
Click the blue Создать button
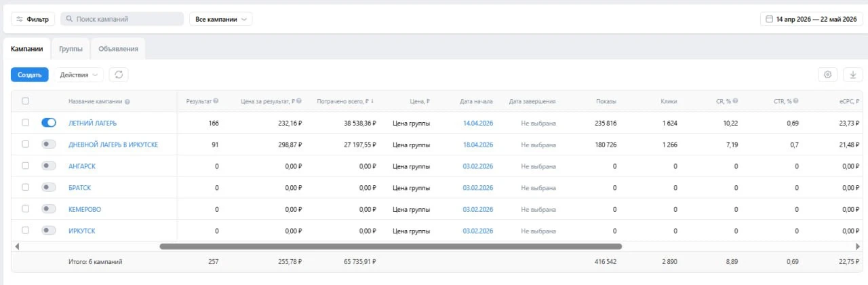coord(30,75)
